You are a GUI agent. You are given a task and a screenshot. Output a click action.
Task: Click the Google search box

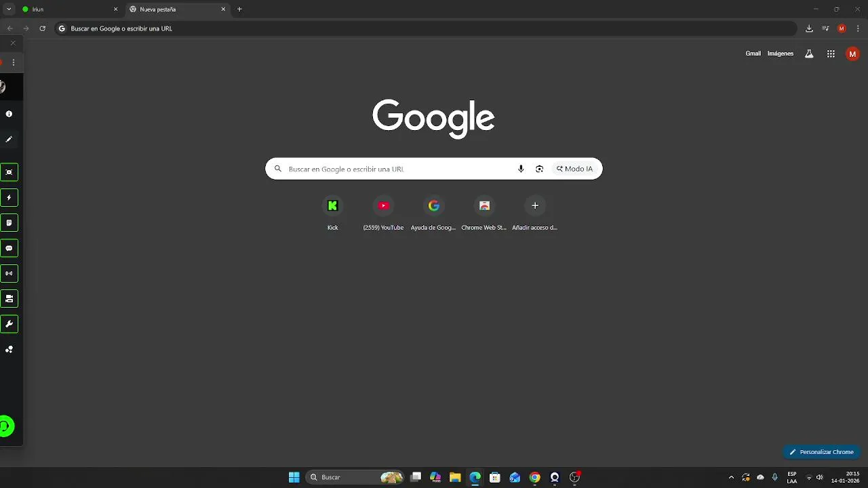tap(434, 169)
